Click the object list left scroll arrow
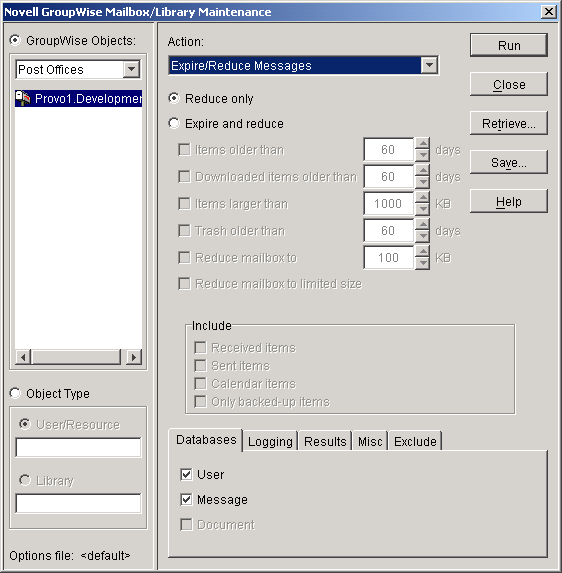Image resolution: width=562 pixels, height=573 pixels. point(23,357)
